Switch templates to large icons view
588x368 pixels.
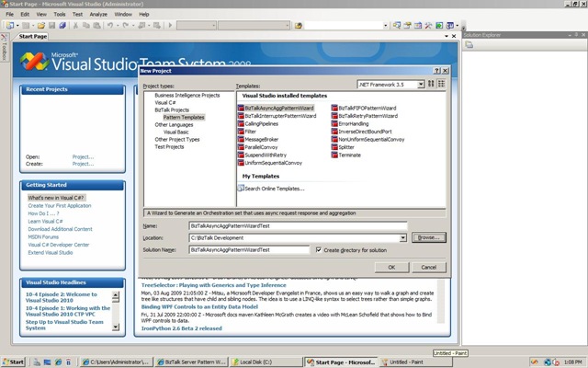coord(431,84)
